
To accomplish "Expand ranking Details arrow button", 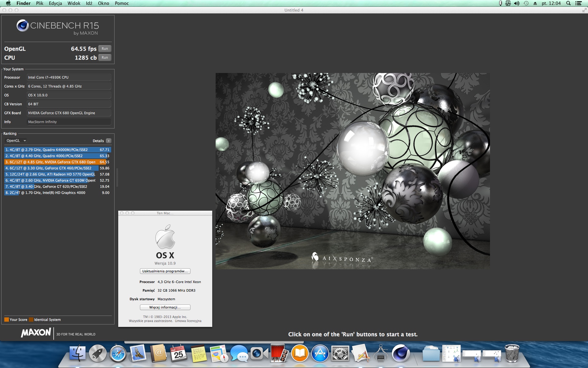I will [x=109, y=141].
